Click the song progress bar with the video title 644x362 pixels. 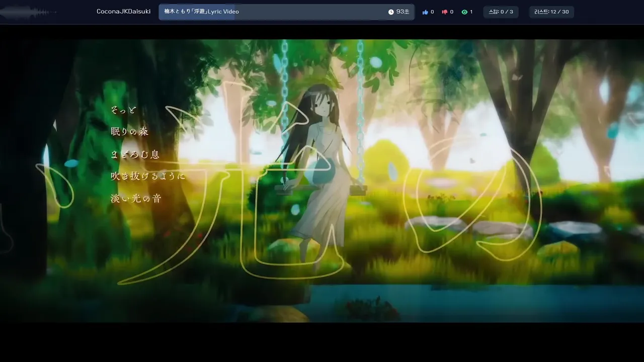click(286, 12)
